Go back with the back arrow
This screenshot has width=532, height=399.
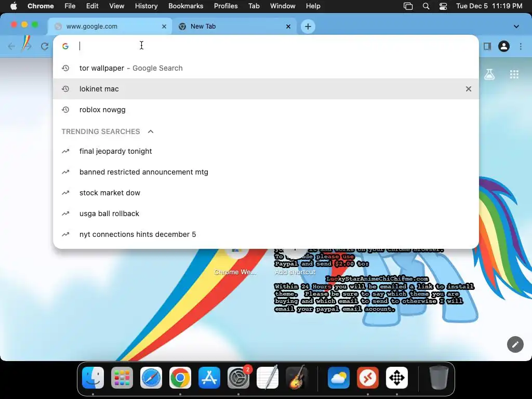coord(11,46)
